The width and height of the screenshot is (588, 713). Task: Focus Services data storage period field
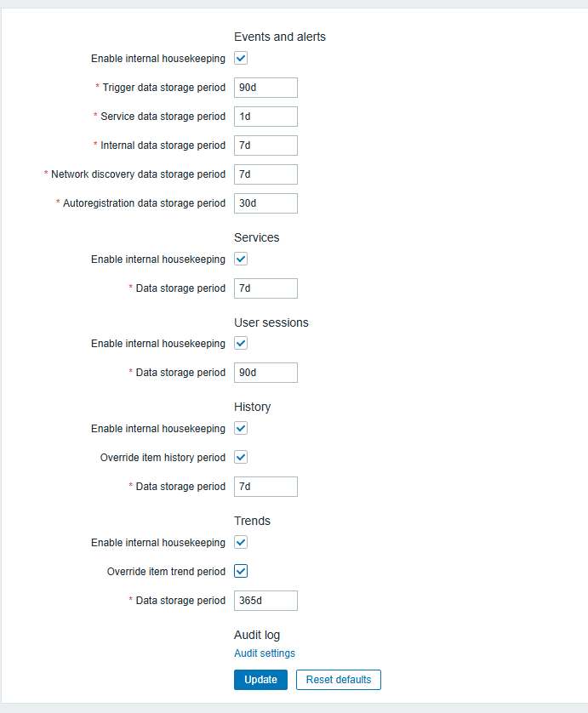click(265, 288)
